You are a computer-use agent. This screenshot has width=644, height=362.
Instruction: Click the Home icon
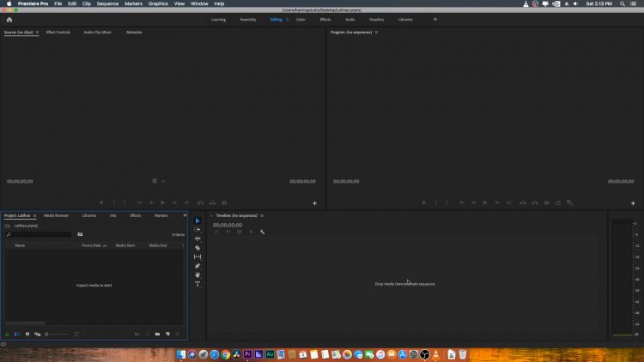click(9, 20)
